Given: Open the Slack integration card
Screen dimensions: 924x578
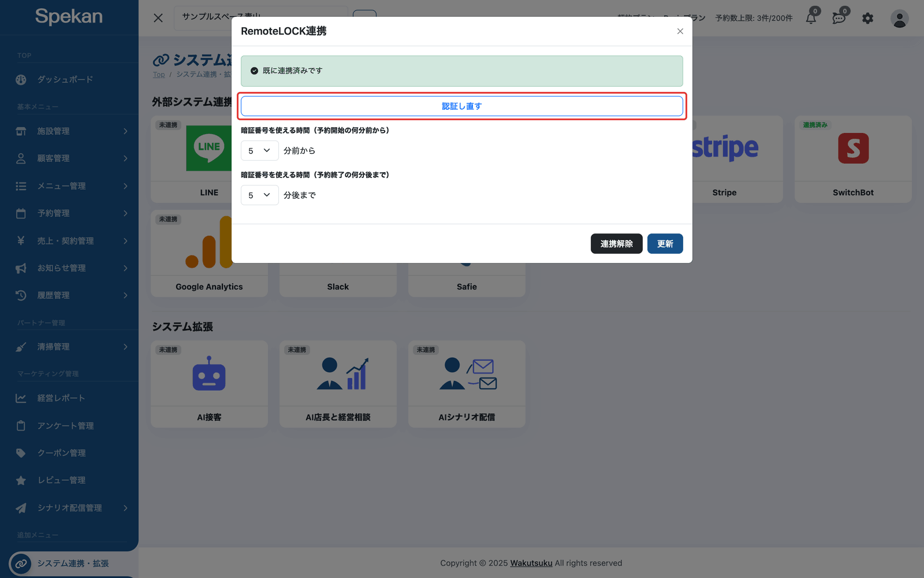Looking at the screenshot, I should point(338,280).
